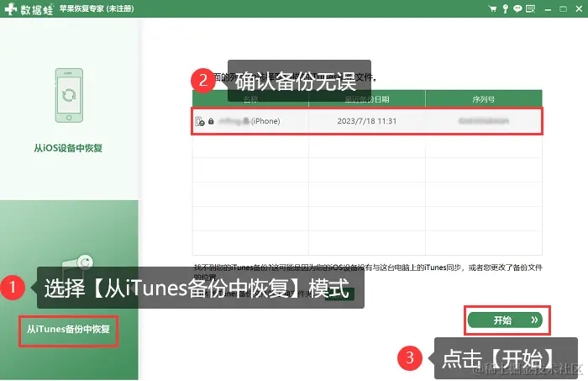Image resolution: width=588 pixels, height=381 pixels.
Task: Select 从iTunes备份中恢复 mode
Action: coord(68,329)
